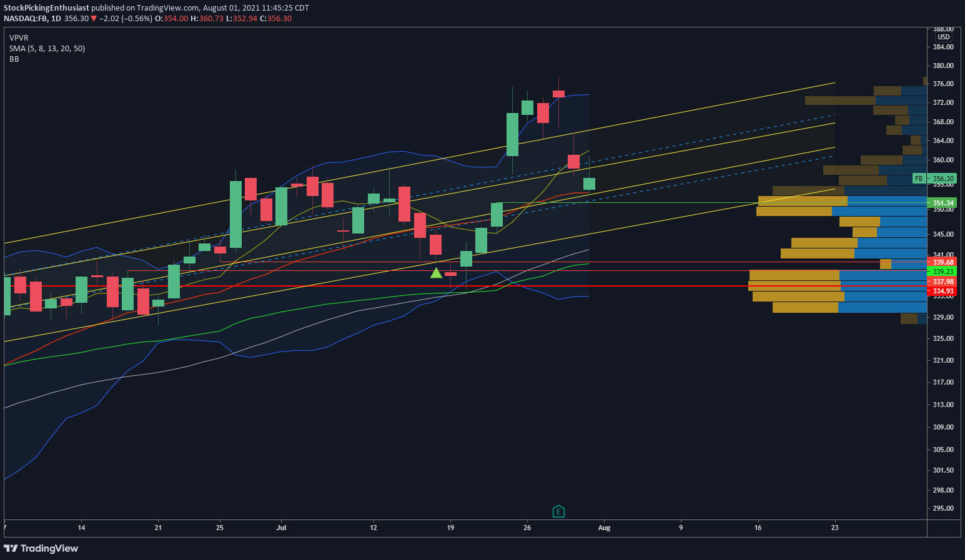
Task: Click the last green candle of the series
Action: [589, 184]
